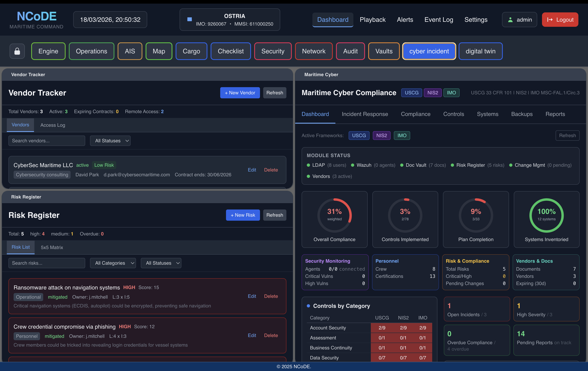The image size is (588, 371).
Task: Open the All Categories risk filter dropdown
Action: pos(113,263)
